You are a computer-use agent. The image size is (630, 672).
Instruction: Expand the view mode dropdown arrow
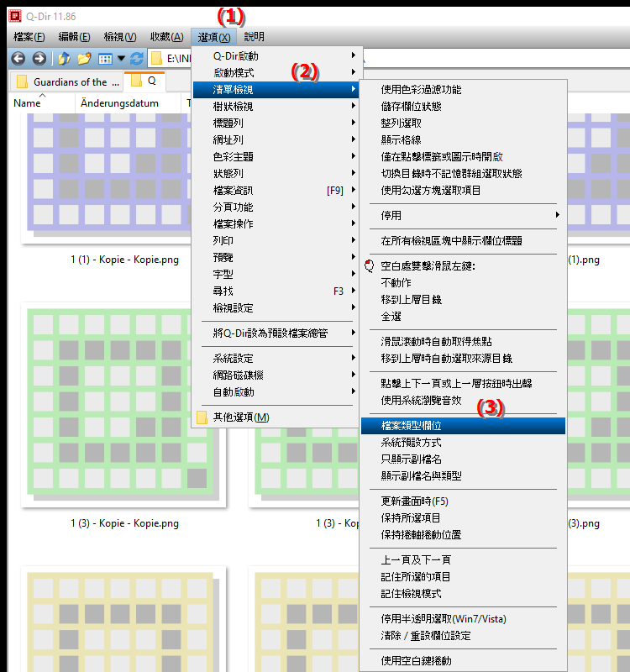point(121,58)
